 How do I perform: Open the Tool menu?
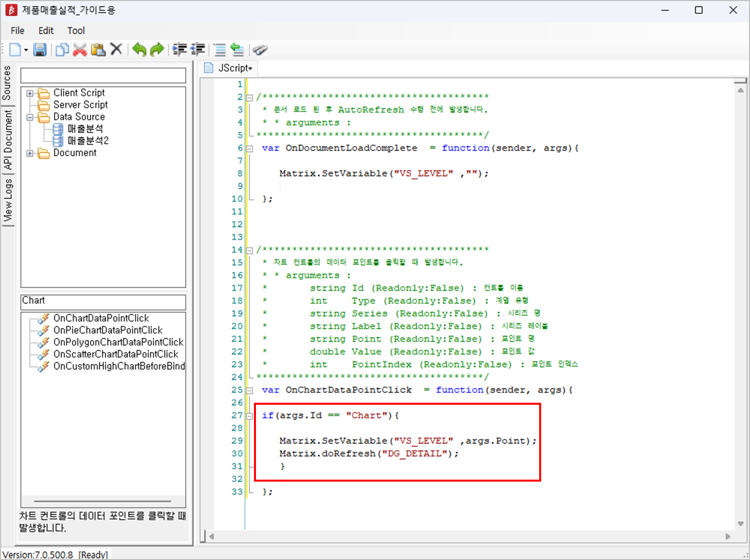(76, 31)
